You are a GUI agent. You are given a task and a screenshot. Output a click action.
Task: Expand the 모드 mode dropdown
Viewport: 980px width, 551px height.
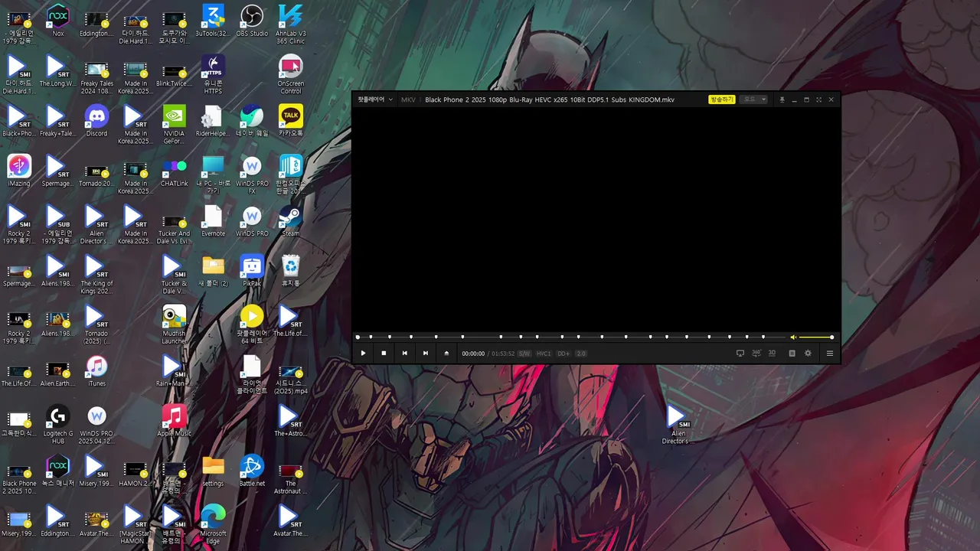pos(754,99)
